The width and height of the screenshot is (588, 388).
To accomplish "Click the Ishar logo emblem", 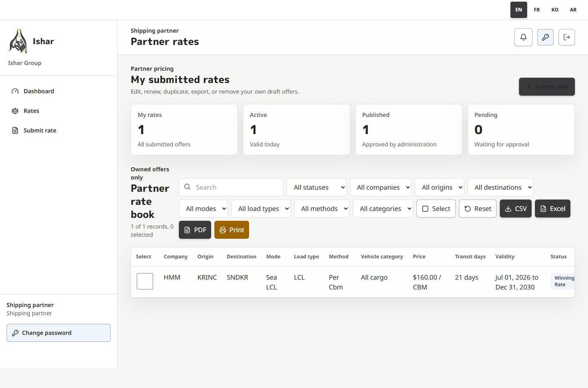I will coord(18,41).
